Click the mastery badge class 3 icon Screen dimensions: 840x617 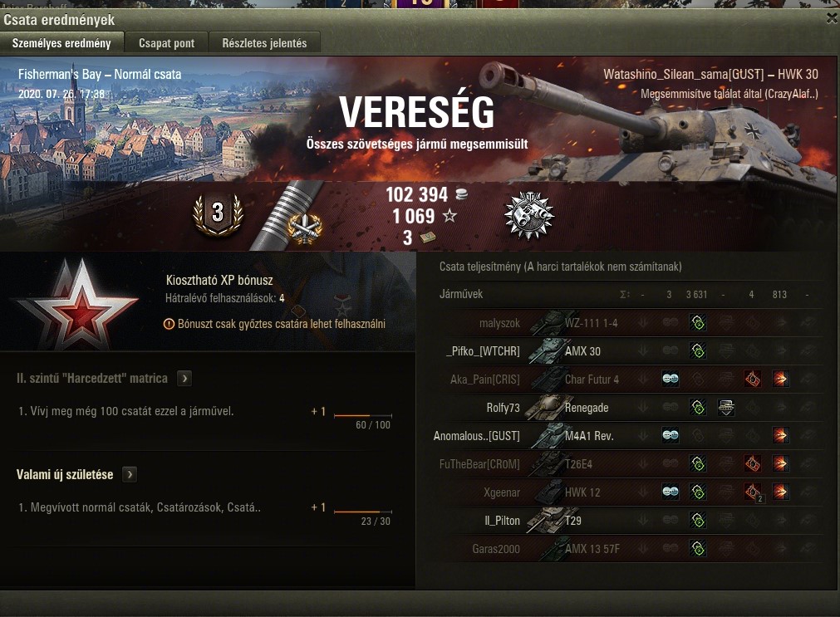tap(218, 214)
